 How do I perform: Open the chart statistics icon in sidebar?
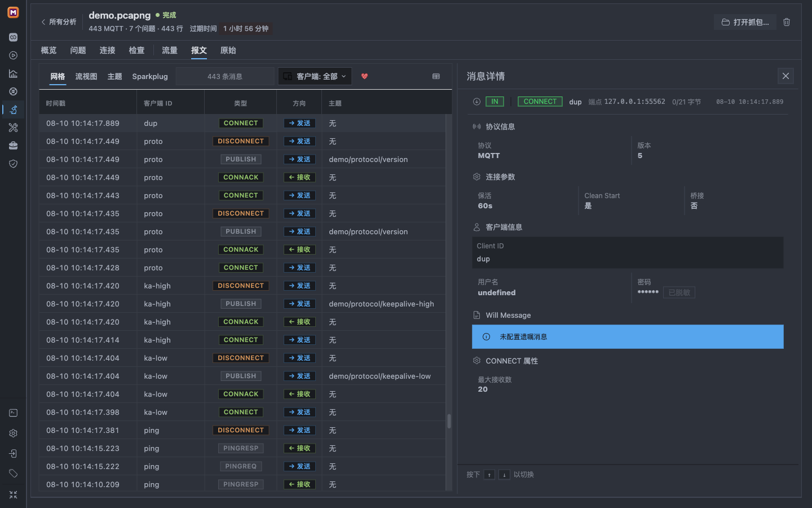(x=13, y=73)
